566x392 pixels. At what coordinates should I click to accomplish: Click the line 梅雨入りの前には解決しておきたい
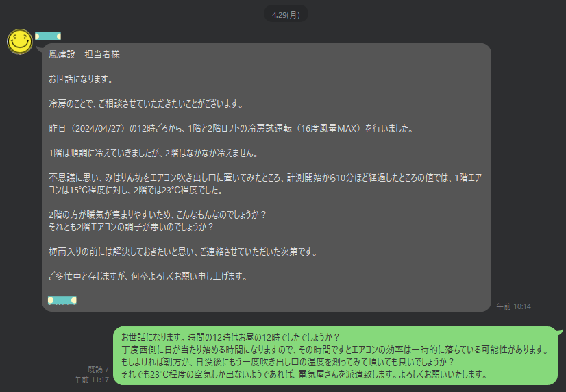click(x=184, y=252)
